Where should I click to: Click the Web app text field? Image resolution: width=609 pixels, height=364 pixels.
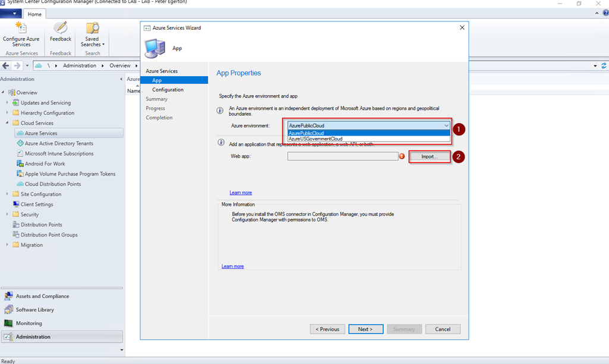pyautogui.click(x=343, y=156)
